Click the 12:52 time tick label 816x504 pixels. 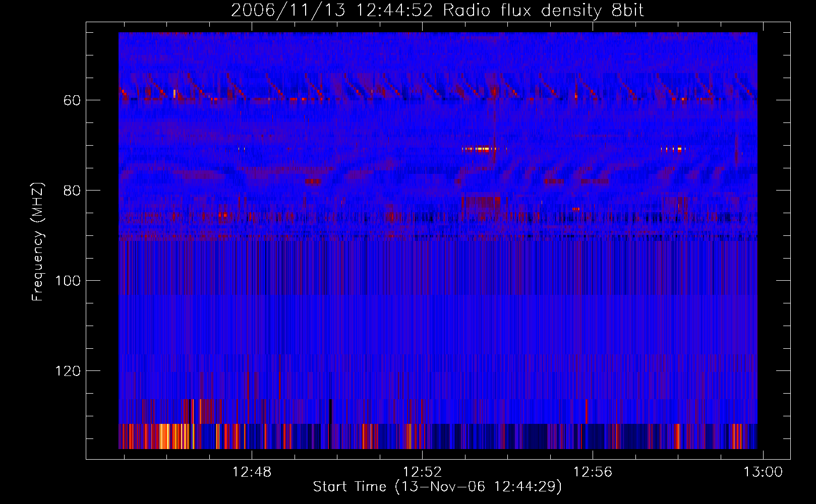click(x=422, y=472)
